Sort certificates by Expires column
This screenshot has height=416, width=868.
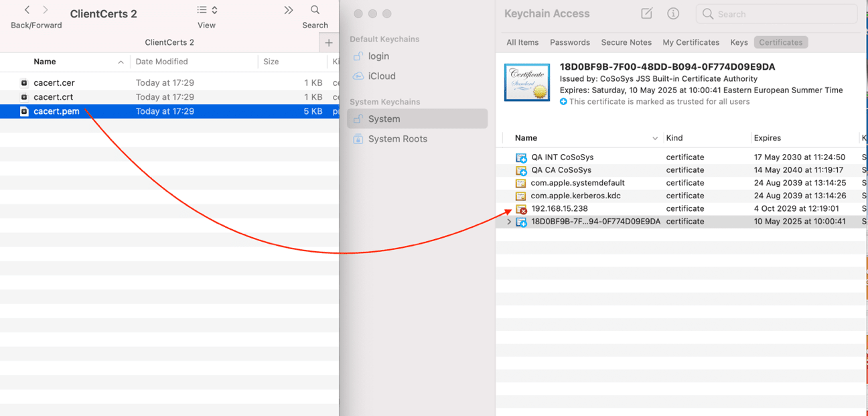click(768, 138)
